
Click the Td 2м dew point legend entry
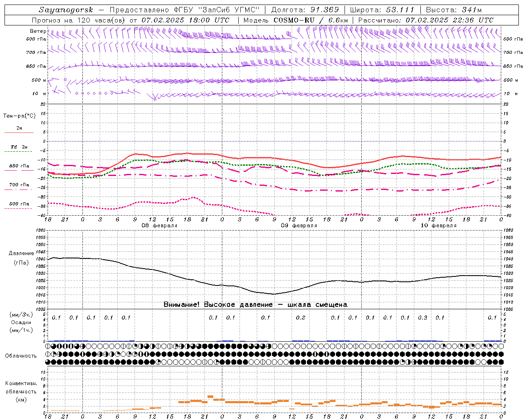pos(19,148)
